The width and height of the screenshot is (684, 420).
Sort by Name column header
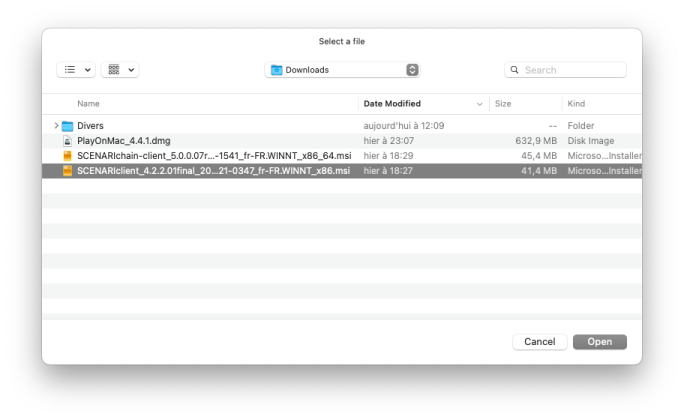(x=88, y=104)
